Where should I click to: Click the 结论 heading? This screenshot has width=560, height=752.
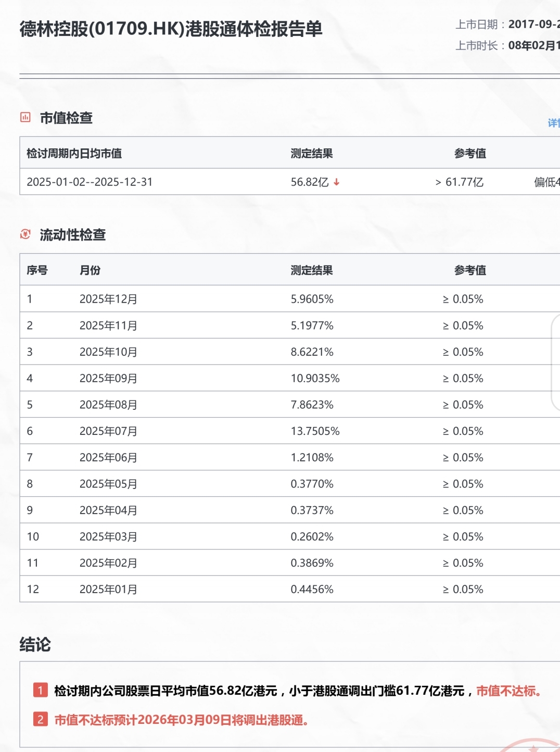tap(35, 645)
